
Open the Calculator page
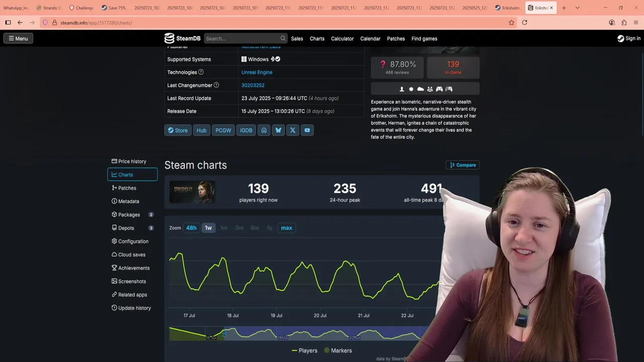342,39
